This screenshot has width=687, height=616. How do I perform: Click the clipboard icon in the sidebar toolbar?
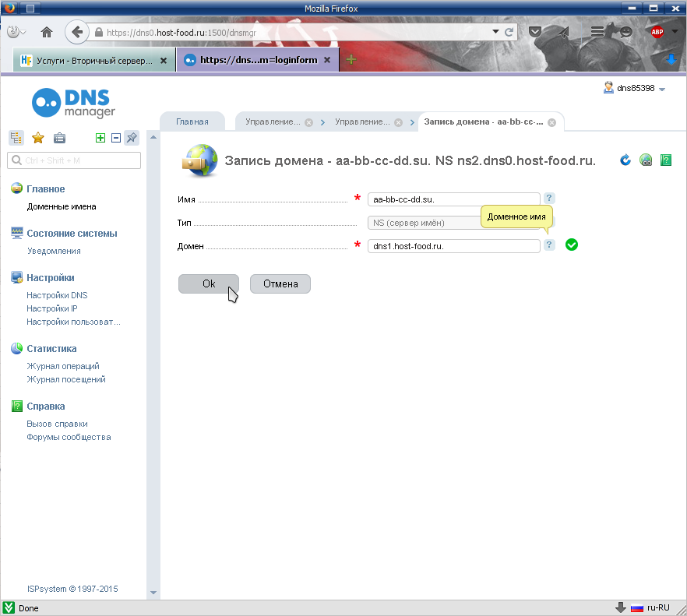59,138
